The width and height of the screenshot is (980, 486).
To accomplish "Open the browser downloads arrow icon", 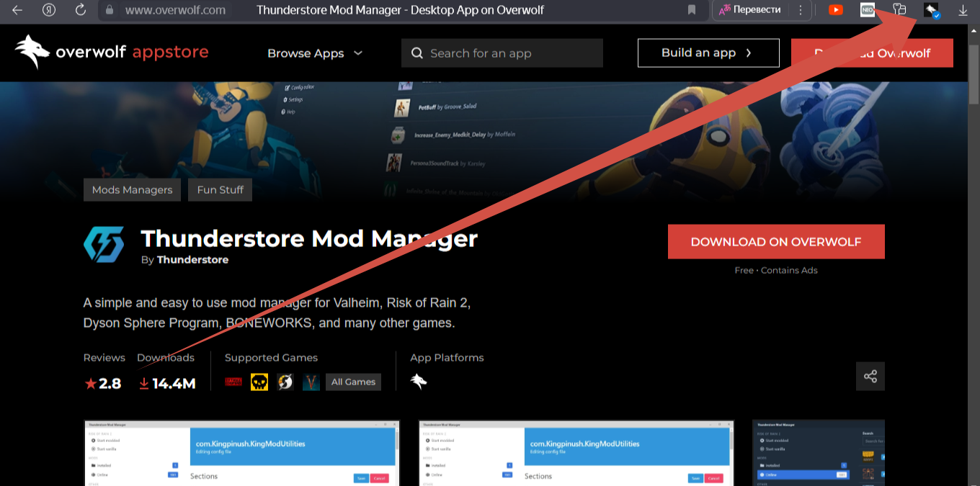I will (963, 10).
